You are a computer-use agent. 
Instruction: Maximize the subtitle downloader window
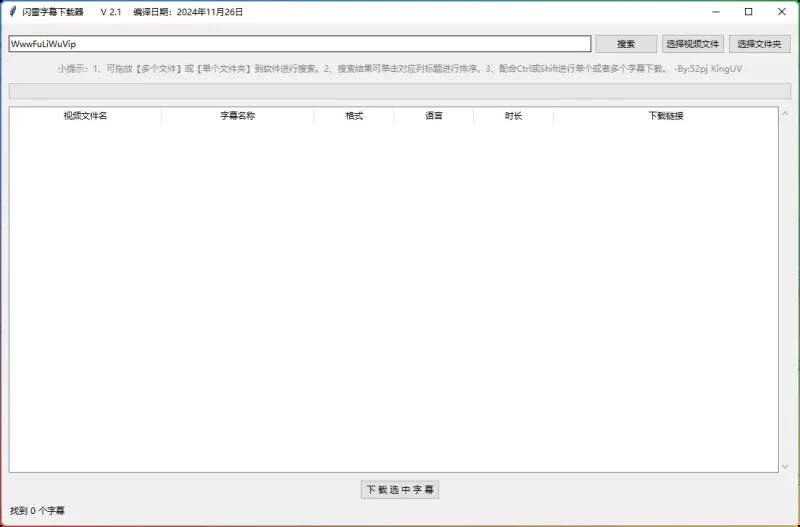[748, 12]
